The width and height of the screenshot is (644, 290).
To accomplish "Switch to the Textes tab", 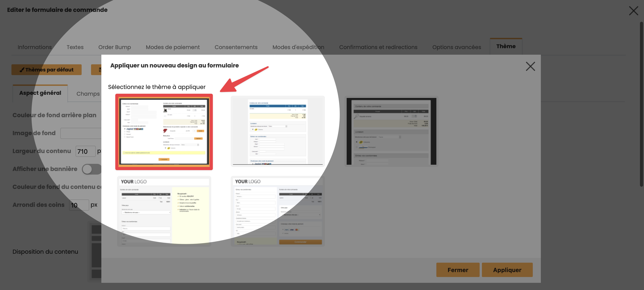I will click(x=75, y=47).
